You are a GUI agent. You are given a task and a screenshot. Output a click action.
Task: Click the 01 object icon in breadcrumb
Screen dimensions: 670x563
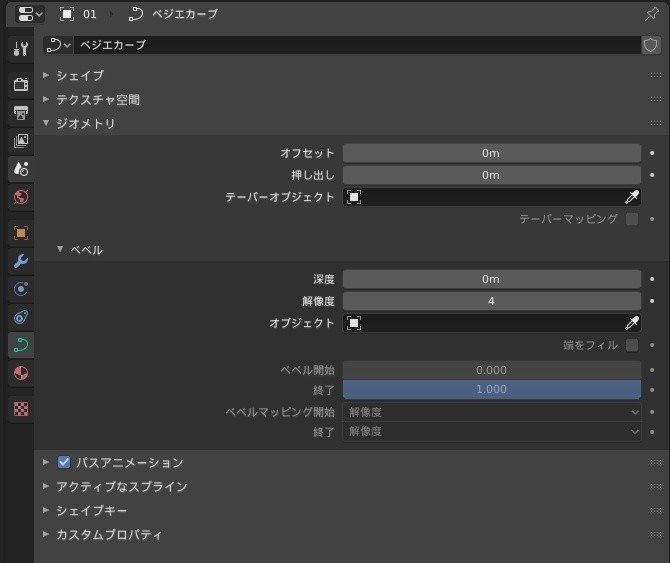click(x=67, y=14)
